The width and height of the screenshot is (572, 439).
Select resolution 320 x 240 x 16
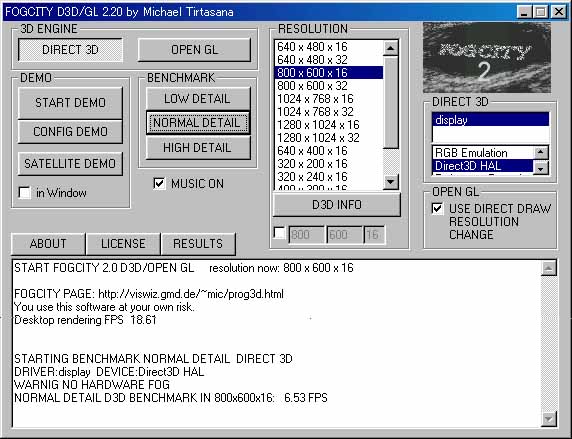tap(329, 177)
